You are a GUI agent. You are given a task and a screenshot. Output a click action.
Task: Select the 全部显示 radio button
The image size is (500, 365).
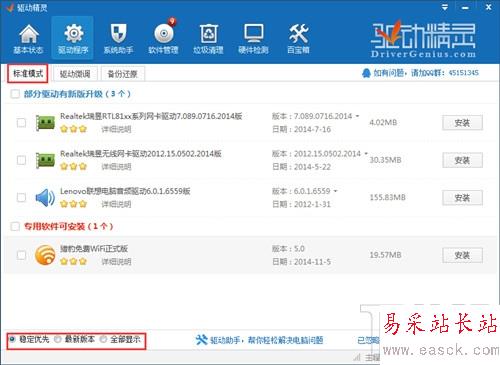pyautogui.click(x=103, y=339)
